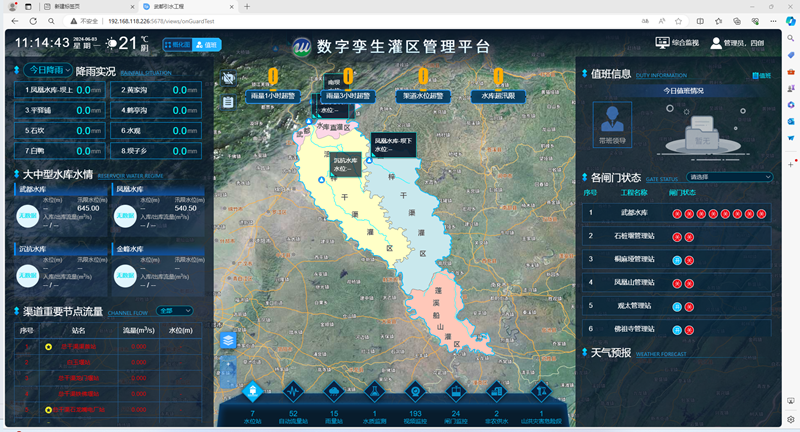Click the 水库超汛限 alert button
This screenshot has width=800, height=432.
click(x=497, y=96)
